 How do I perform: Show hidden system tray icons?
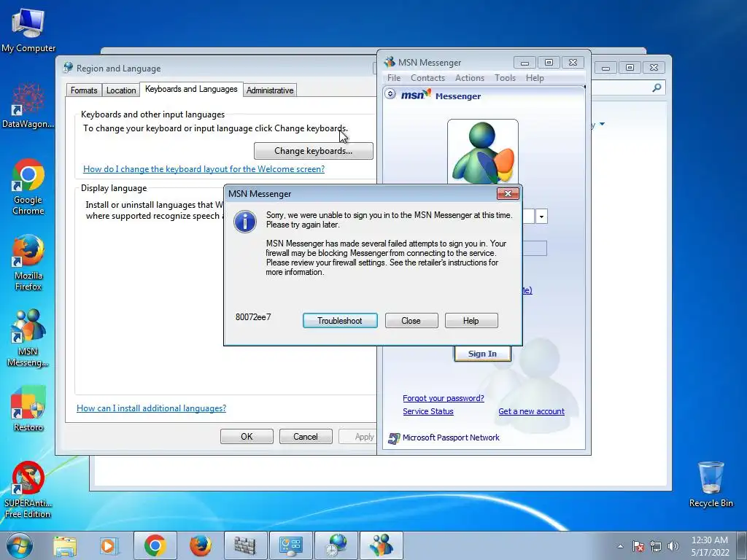click(620, 546)
